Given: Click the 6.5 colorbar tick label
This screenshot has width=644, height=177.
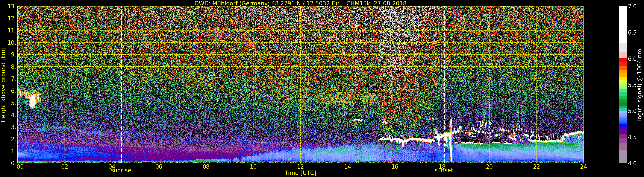Looking at the screenshot, I should pos(632,33).
